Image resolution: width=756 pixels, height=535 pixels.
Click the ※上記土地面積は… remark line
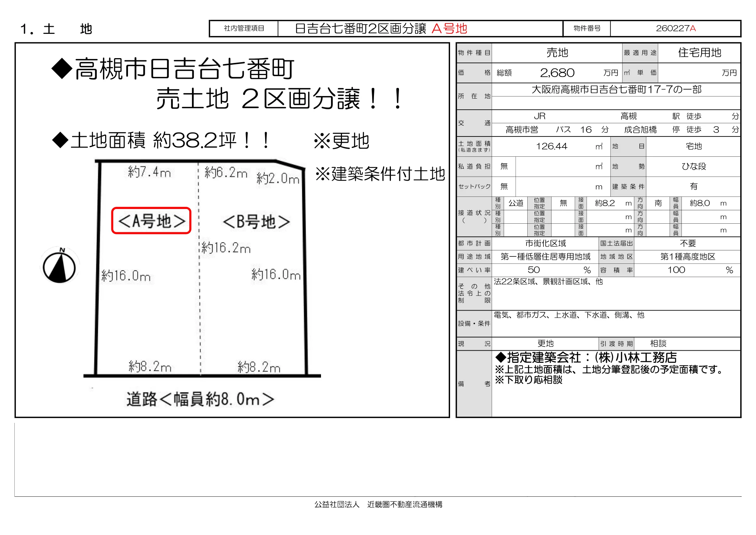pyautogui.click(x=609, y=369)
